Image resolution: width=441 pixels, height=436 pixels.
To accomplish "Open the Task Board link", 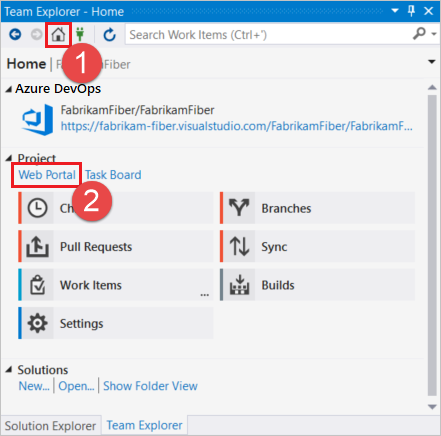I will pyautogui.click(x=113, y=175).
